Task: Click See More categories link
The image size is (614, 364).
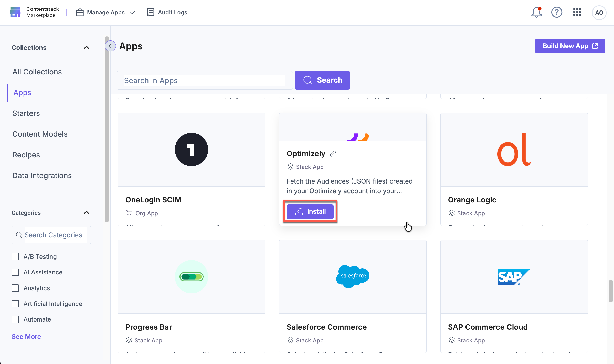Action: (x=26, y=336)
